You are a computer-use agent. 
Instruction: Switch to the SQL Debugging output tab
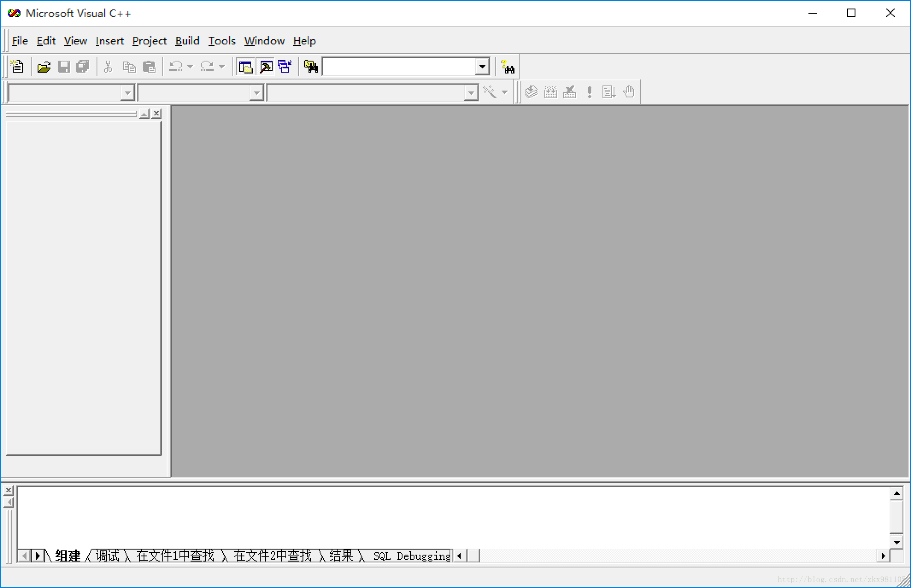410,556
